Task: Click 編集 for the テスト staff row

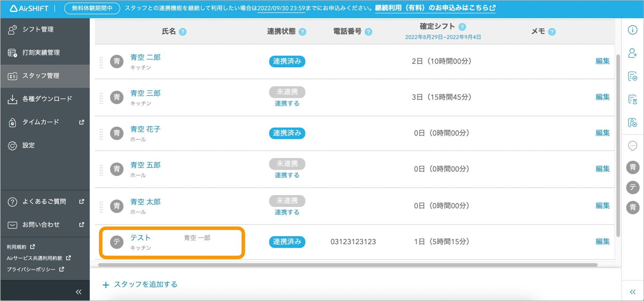Action: pos(602,242)
